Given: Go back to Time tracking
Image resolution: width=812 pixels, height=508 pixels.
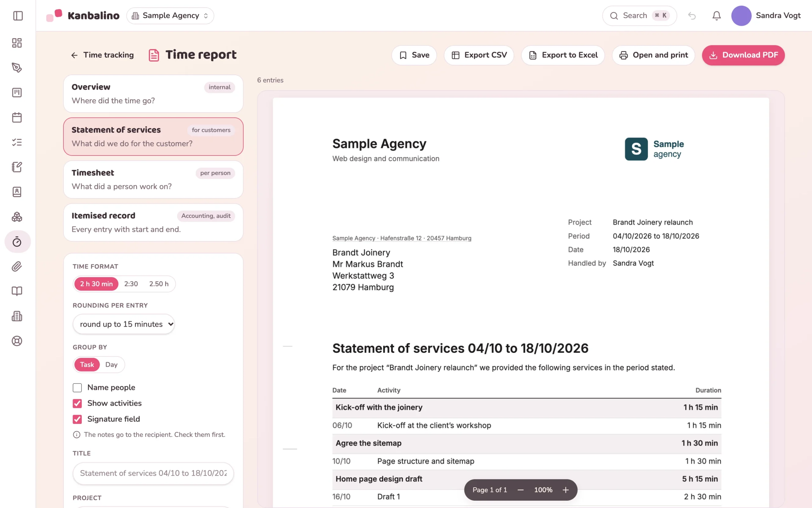Looking at the screenshot, I should [102, 55].
